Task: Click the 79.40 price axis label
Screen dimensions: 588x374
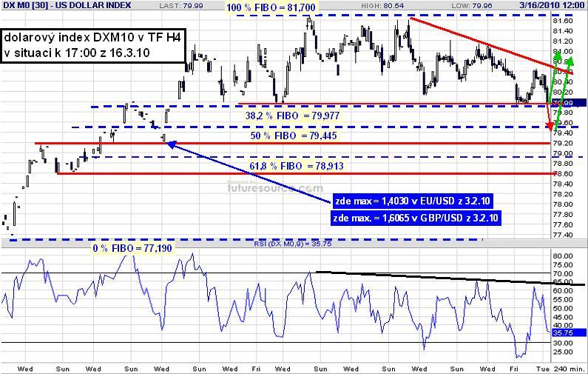Action: (563, 133)
